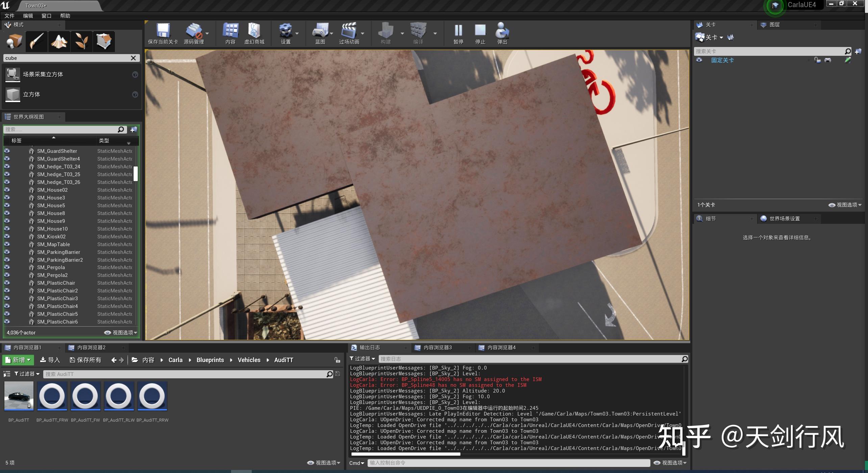The height and width of the screenshot is (473, 868).
Task: Select the BP_AudiTT blueprint thumbnail
Action: pos(19,396)
